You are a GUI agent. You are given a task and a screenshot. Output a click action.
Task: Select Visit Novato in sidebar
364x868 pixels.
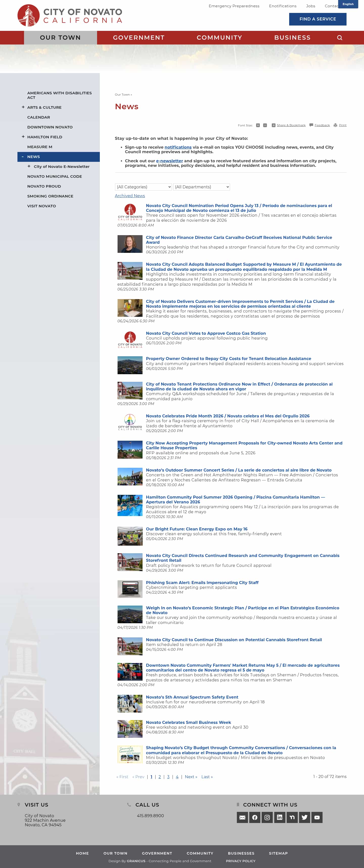pos(41,206)
